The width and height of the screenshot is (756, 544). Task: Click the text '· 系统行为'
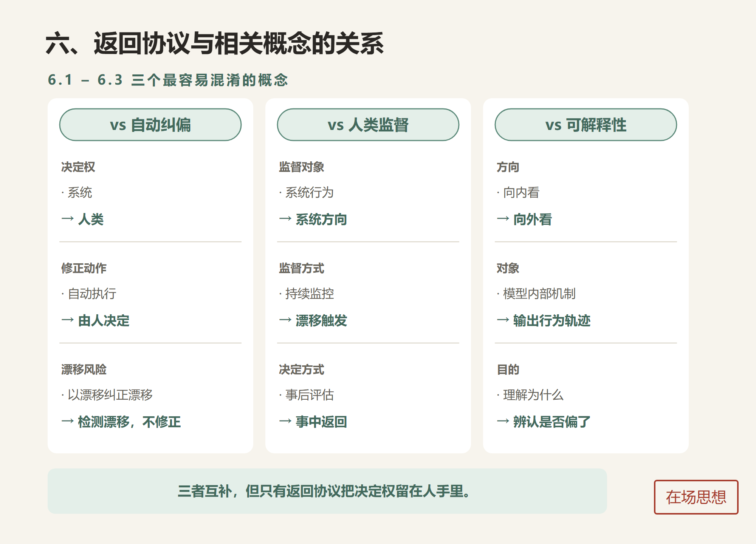[307, 193]
